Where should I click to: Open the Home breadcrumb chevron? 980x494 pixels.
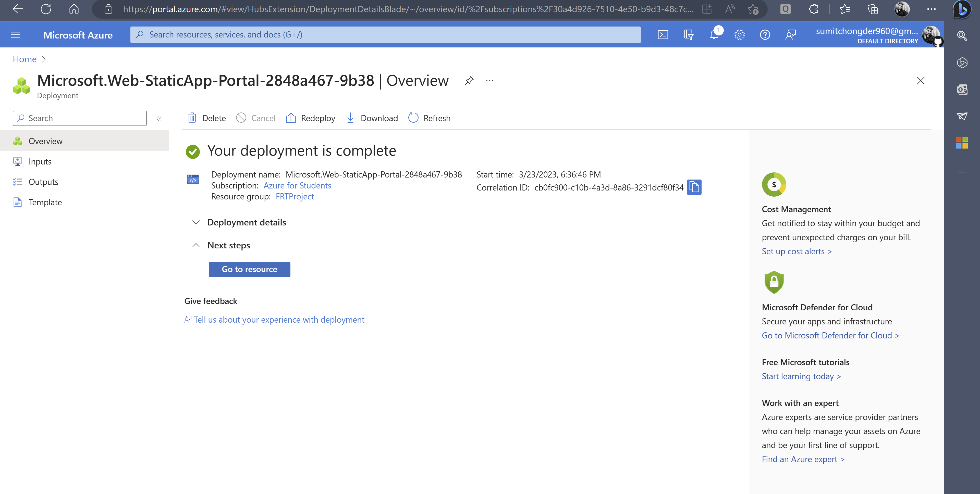pos(43,59)
